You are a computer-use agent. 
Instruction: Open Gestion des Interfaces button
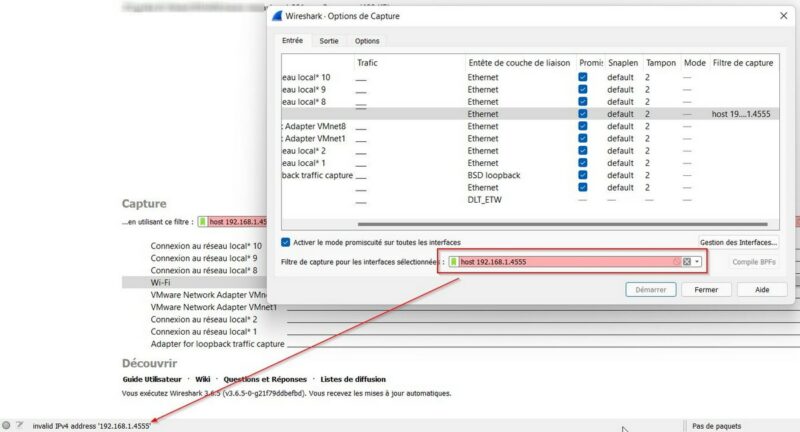(738, 242)
